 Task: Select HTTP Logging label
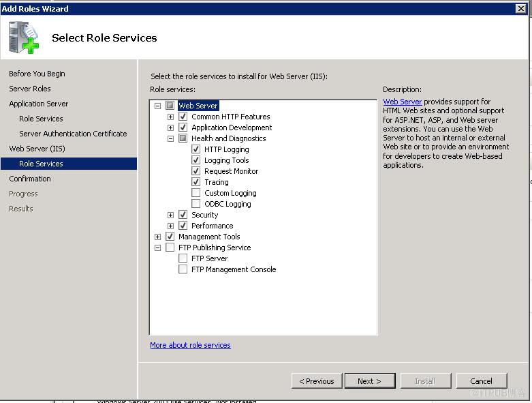click(x=227, y=149)
